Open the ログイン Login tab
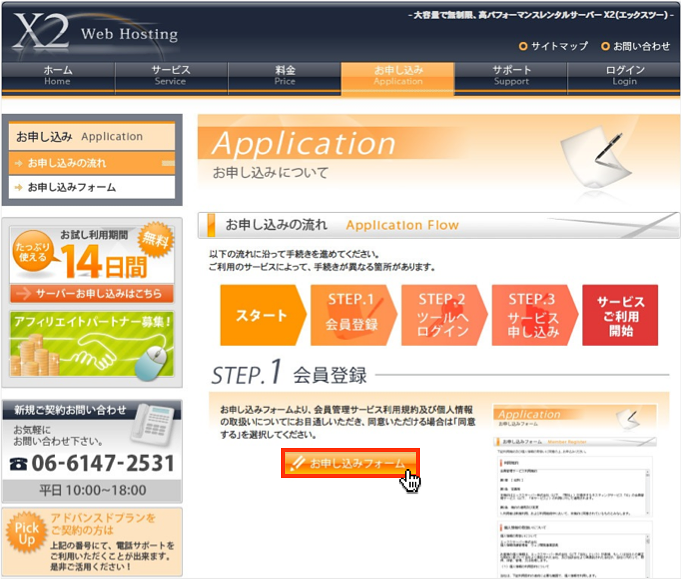This screenshot has width=681, height=579. (624, 77)
